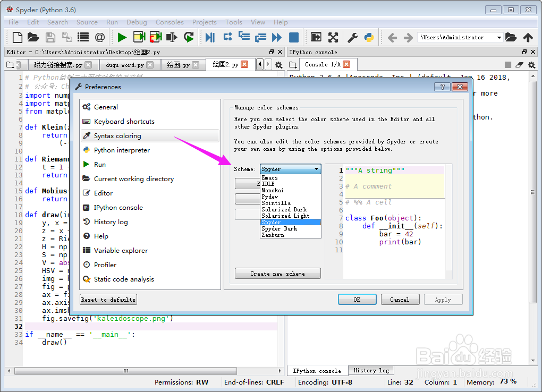Screen dimensions: 542x392
Task: Click Create new scheme button
Action: (x=277, y=274)
